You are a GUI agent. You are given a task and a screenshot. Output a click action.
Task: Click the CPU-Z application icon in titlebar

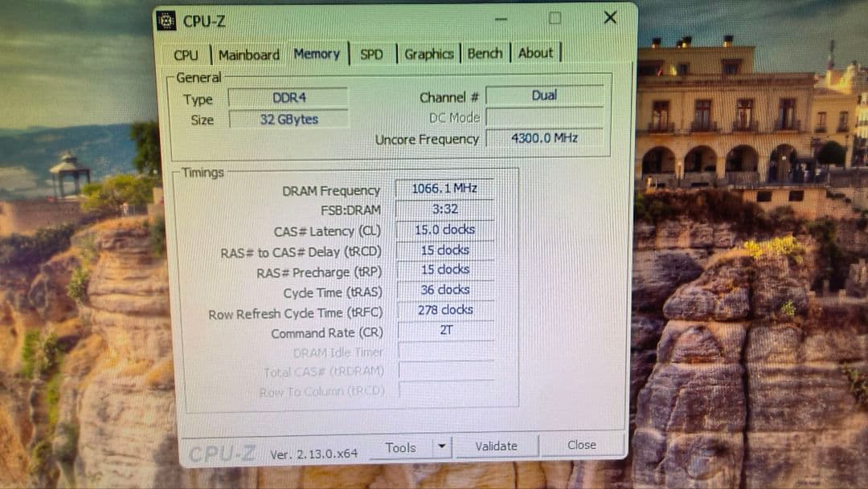click(166, 19)
